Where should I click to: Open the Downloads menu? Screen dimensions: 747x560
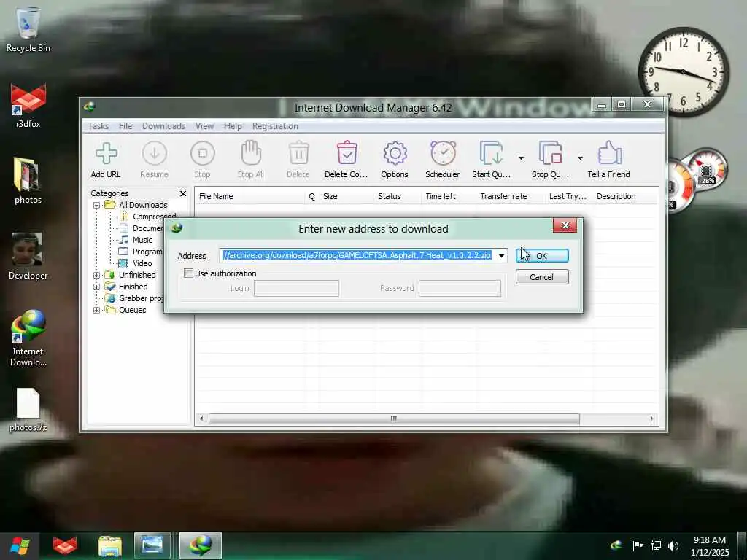pos(164,126)
